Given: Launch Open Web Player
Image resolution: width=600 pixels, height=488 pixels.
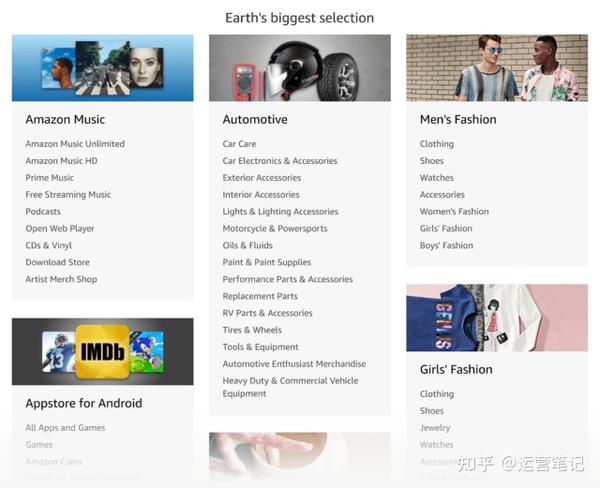Looking at the screenshot, I should pos(60,228).
